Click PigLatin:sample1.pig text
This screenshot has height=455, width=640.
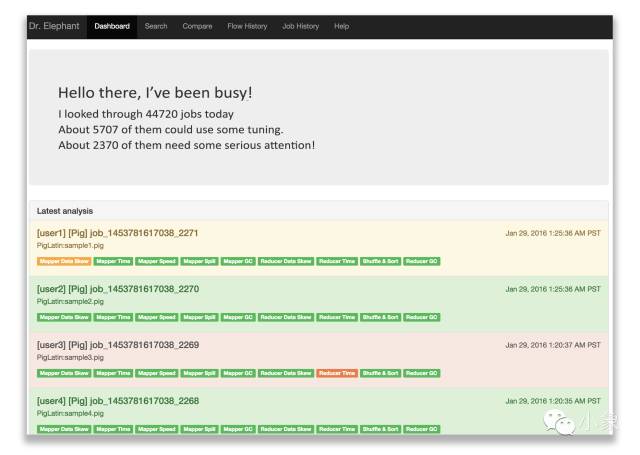tap(70, 246)
